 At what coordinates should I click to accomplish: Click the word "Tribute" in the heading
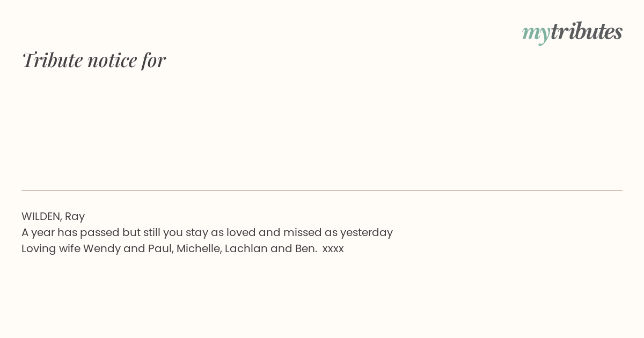click(52, 60)
